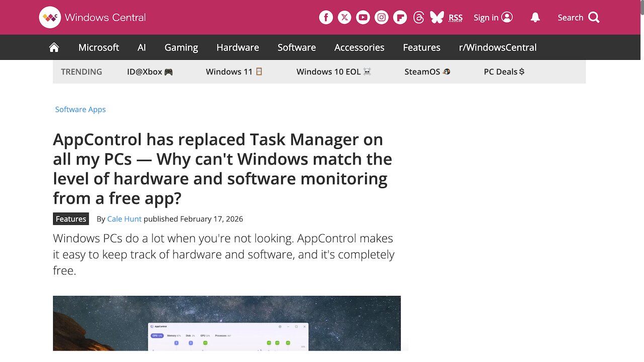Screen dimensions: 644x362
Task: Open the notifications bell
Action: [x=535, y=18]
